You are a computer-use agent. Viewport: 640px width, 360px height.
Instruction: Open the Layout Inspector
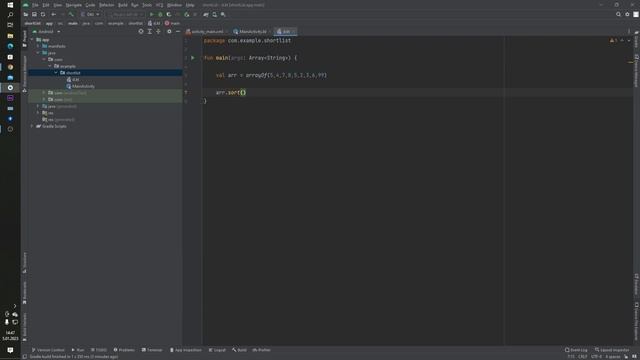click(x=612, y=350)
